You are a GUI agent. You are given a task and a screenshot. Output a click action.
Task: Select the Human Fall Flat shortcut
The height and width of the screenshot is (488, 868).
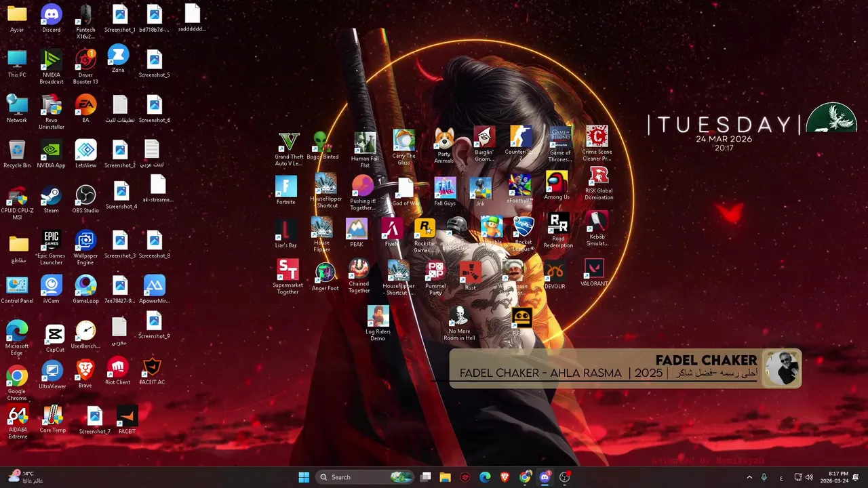pos(365,150)
